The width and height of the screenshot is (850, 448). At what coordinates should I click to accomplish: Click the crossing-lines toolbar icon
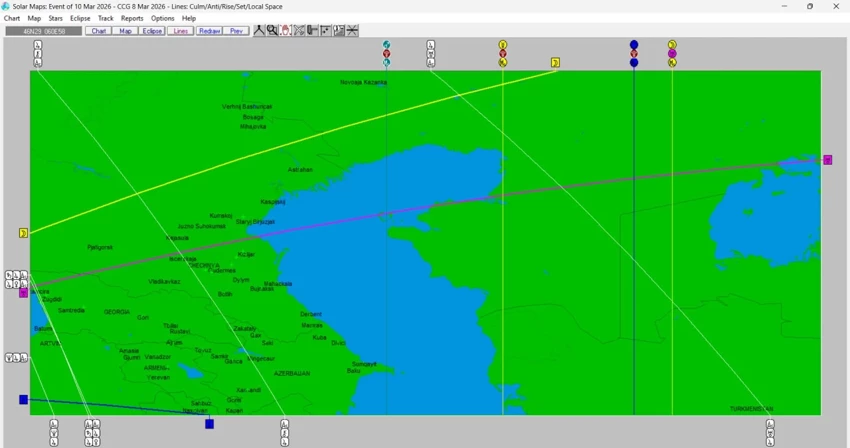(x=352, y=30)
